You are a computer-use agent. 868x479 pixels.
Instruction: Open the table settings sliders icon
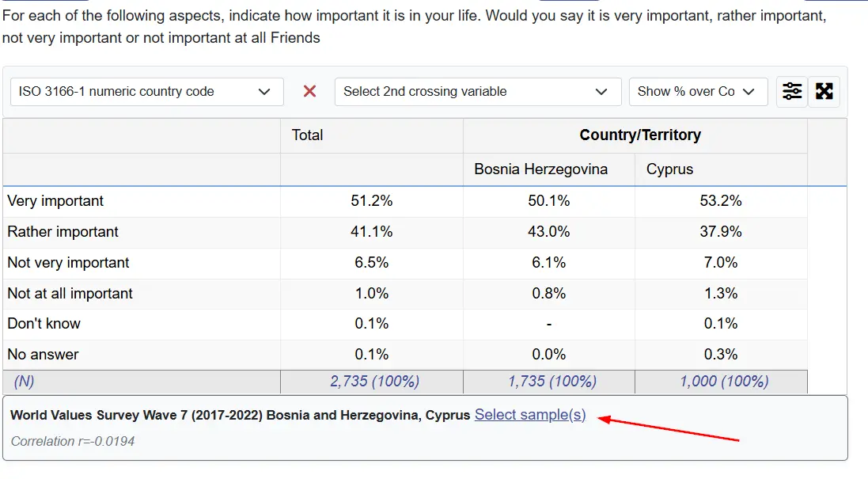[792, 92]
